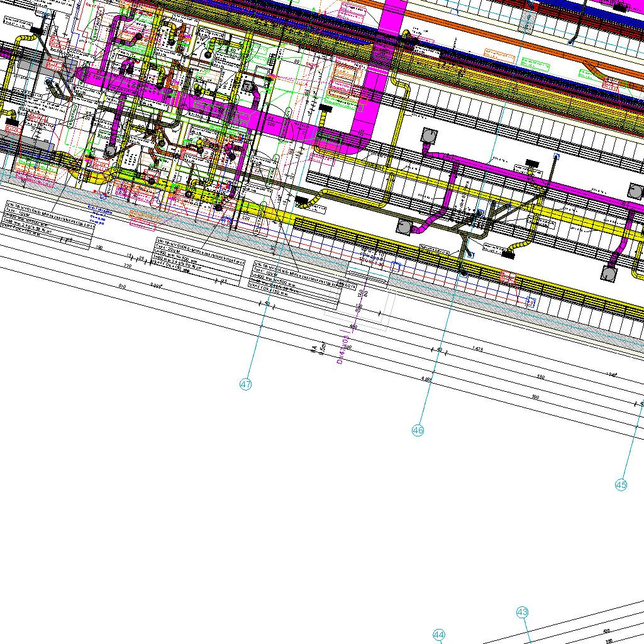Select the purple DK47/03 label
This screenshot has width=644, height=644.
pos(343,349)
